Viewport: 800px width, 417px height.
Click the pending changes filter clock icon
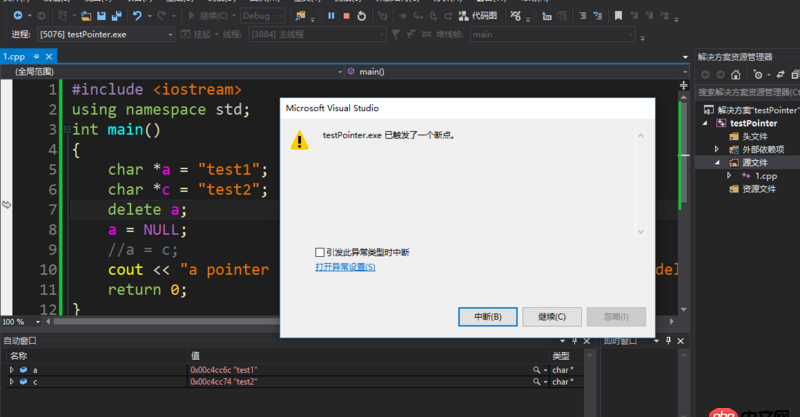point(758,75)
